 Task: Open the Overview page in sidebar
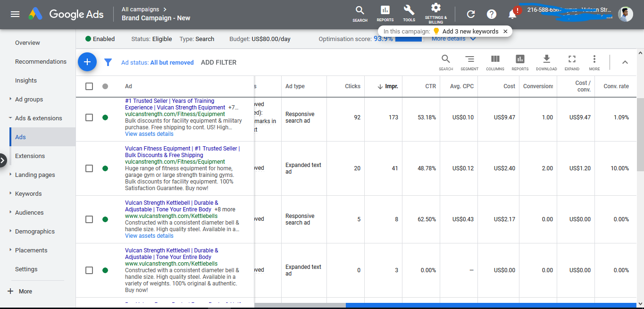(27, 43)
